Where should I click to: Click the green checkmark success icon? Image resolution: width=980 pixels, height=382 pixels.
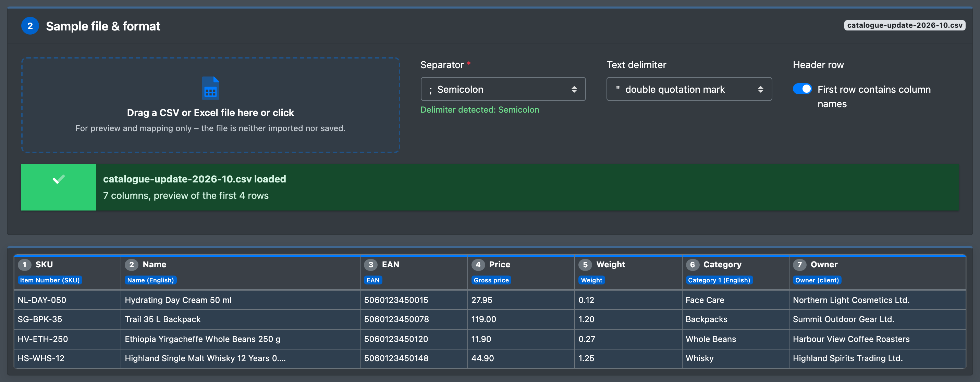click(59, 179)
